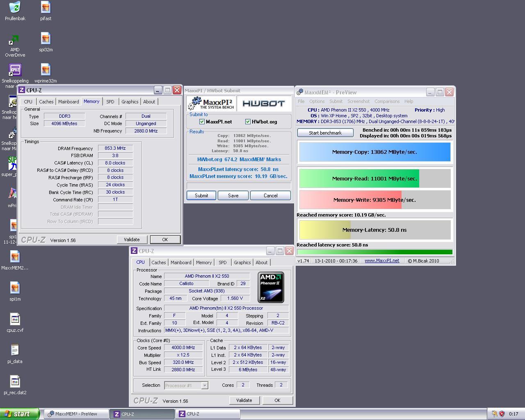Click Validate in lower CPU-Z window
The width and height of the screenshot is (525, 420).
click(x=244, y=400)
